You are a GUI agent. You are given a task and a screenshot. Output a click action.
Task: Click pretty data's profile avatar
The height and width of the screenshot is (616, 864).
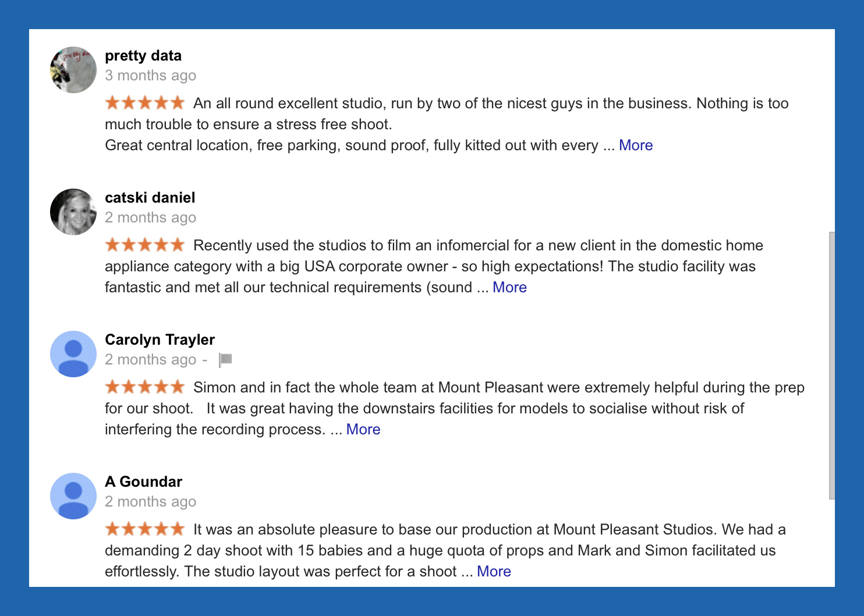(x=73, y=70)
